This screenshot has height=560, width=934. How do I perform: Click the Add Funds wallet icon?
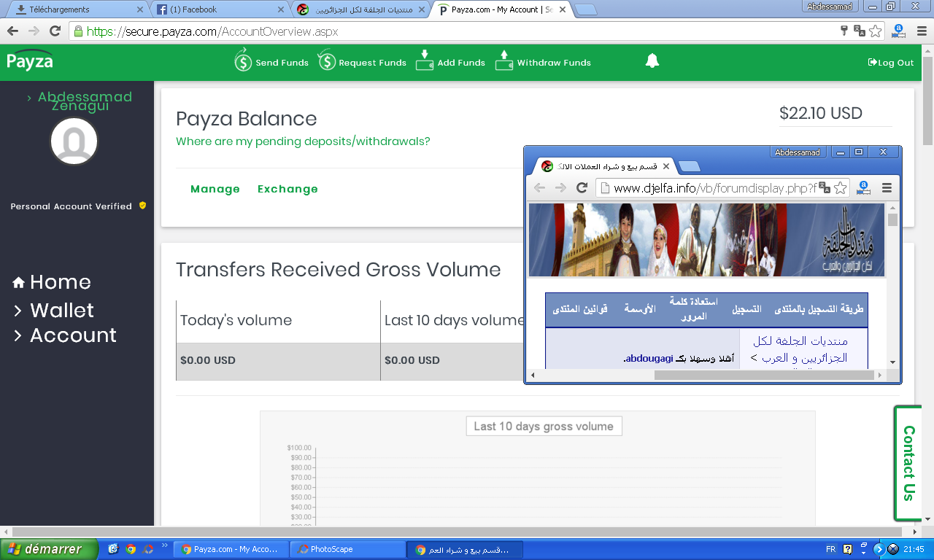(425, 61)
